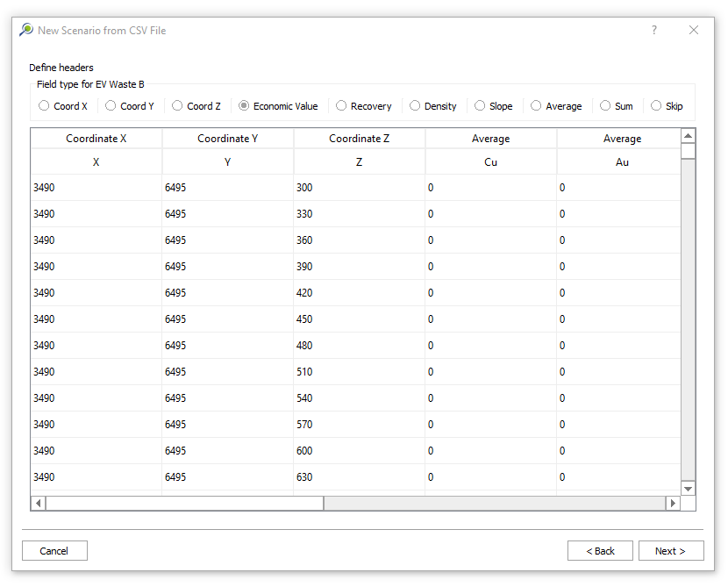Click the Next button
The height and width of the screenshot is (587, 728).
[669, 551]
